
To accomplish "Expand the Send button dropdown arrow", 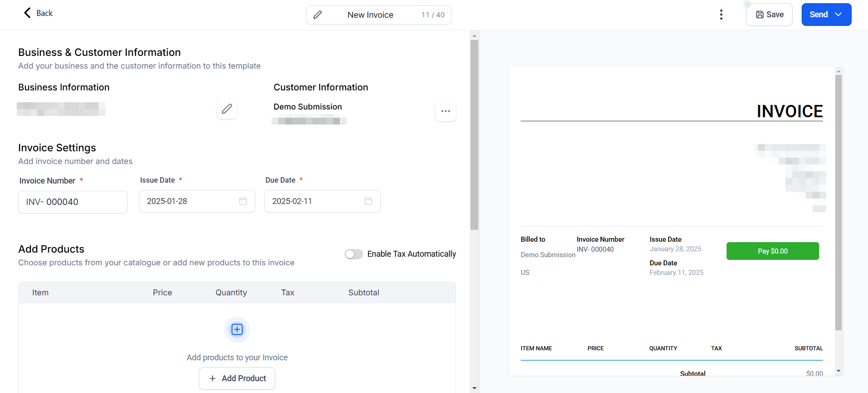I will coord(838,15).
